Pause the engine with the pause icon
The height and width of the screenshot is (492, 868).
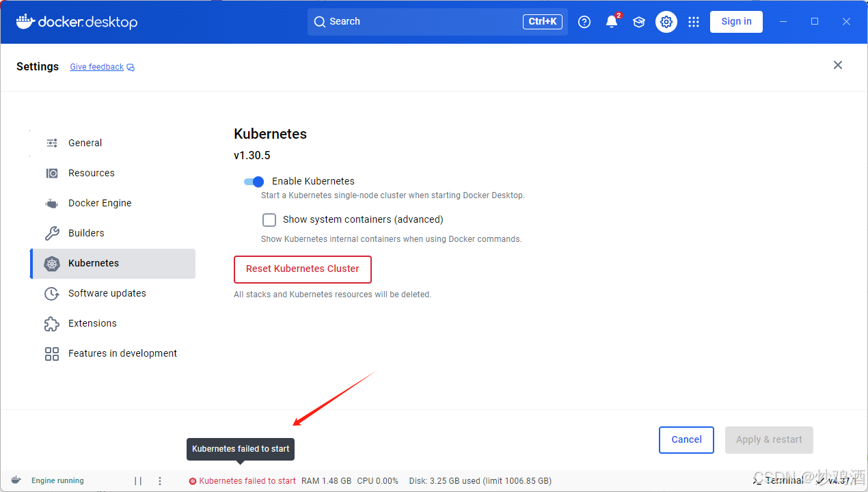(138, 481)
